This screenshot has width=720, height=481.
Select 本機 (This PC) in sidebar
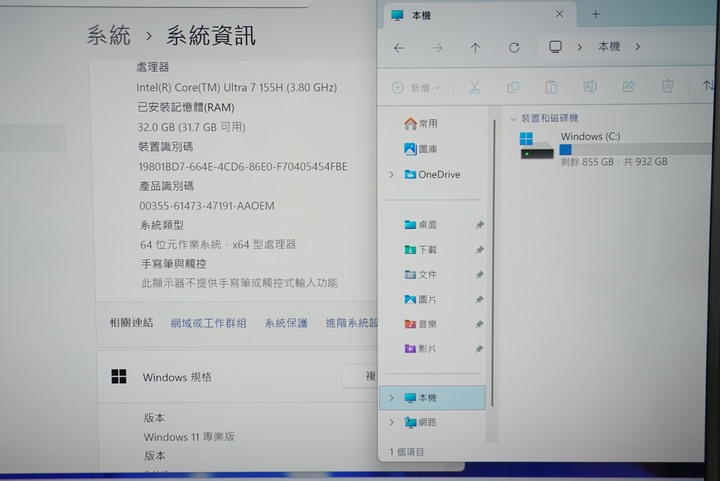(x=432, y=397)
